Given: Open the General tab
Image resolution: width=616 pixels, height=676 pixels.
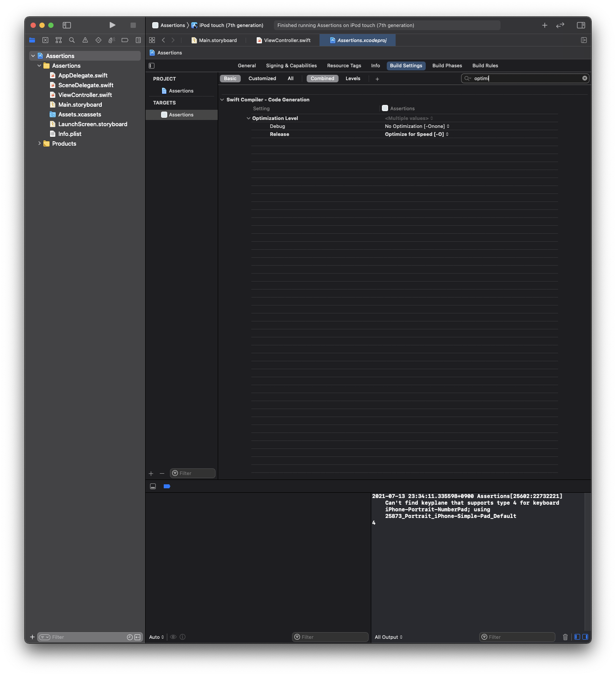Looking at the screenshot, I should click(x=247, y=66).
